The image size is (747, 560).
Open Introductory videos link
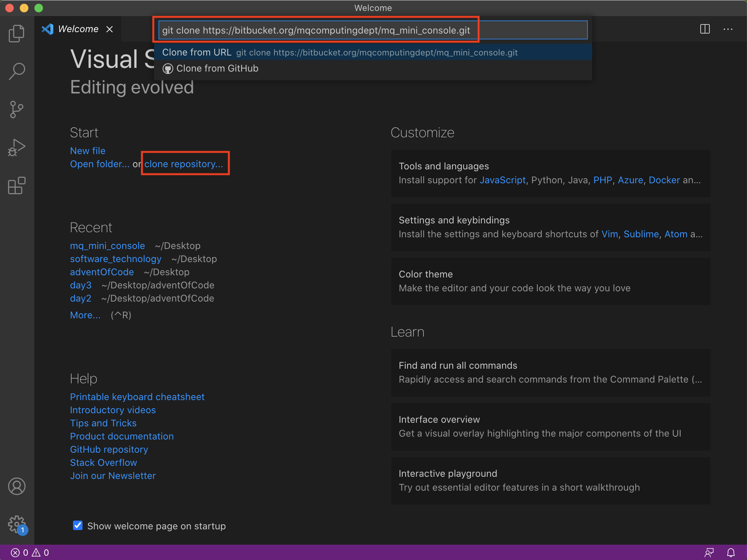pos(113,410)
